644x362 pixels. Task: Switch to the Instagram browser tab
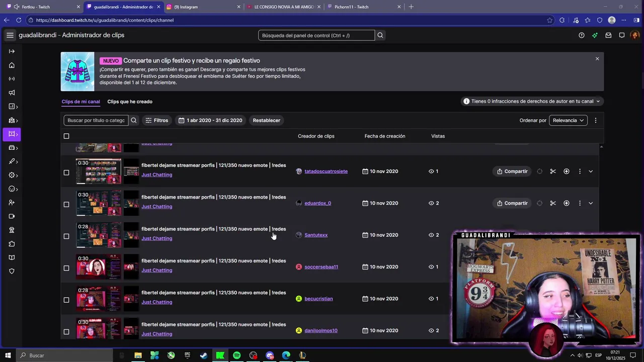(203, 7)
